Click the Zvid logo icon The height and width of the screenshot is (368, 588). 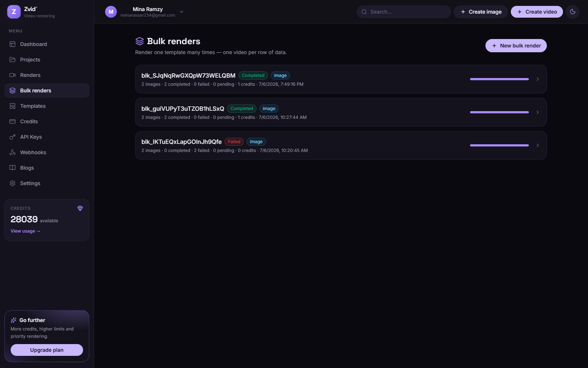pos(14,12)
